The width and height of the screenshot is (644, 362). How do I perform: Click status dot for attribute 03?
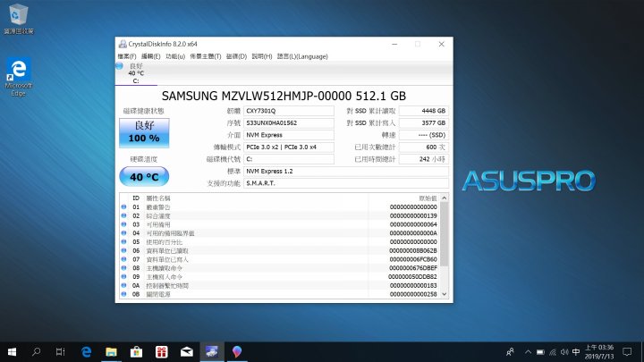[123, 224]
